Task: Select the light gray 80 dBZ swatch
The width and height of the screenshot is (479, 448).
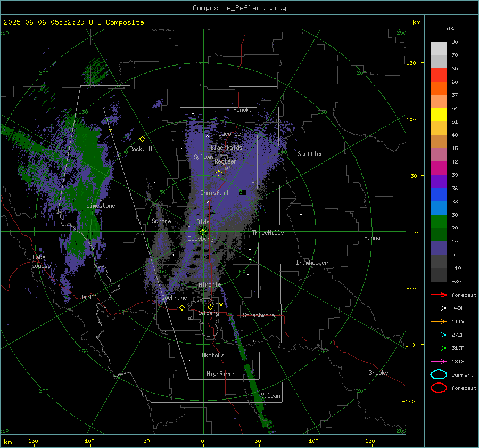Action: 439,48
